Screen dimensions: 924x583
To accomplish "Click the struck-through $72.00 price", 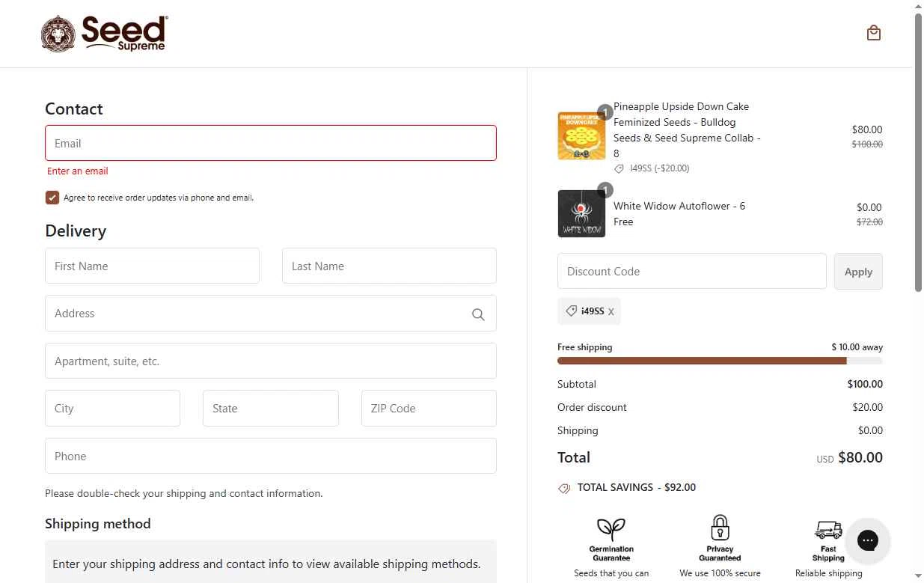I will click(x=869, y=222).
